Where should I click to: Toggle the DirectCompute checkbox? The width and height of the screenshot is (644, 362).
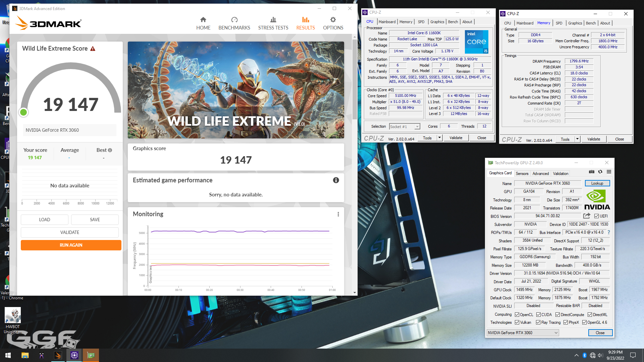click(x=557, y=315)
